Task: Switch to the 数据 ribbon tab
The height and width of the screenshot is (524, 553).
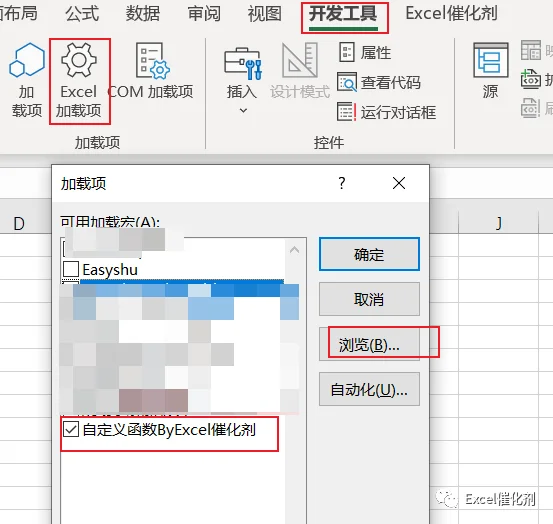Action: (143, 13)
